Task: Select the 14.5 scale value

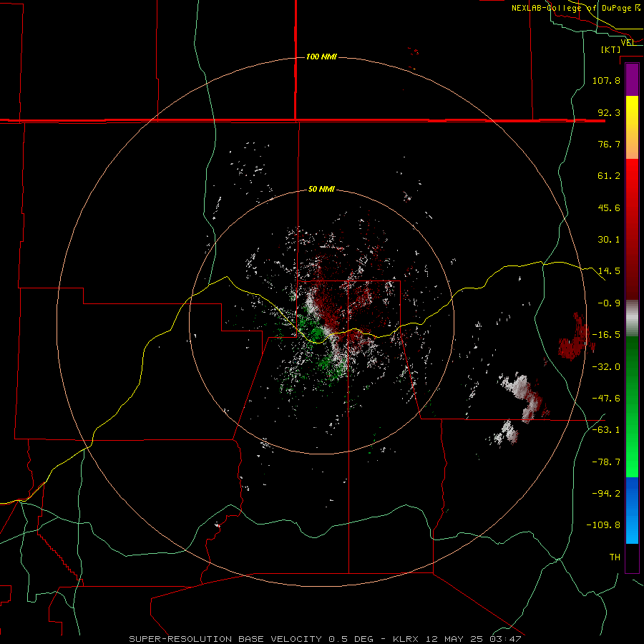Action: (x=609, y=271)
